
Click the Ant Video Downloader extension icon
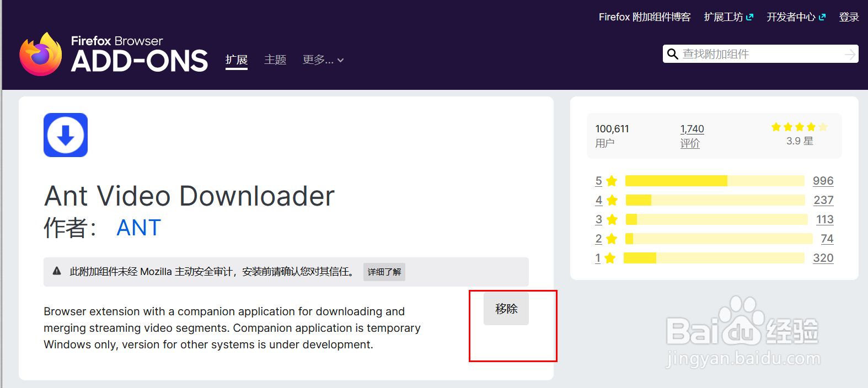[66, 135]
